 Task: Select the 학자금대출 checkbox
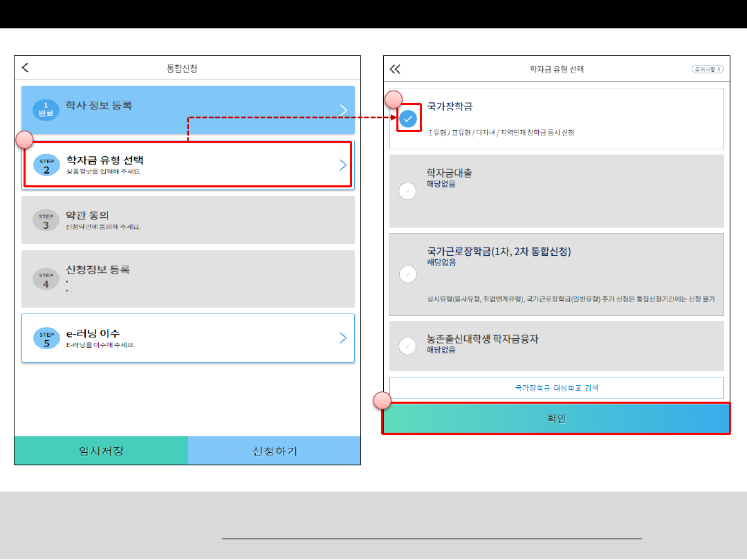tap(408, 192)
